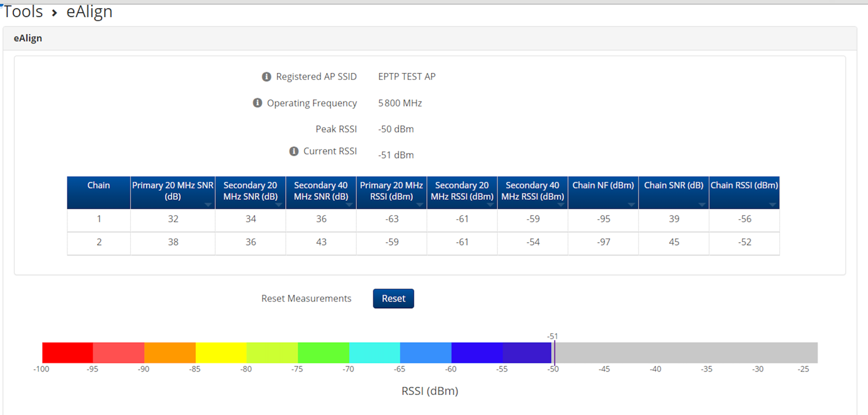868x415 pixels.
Task: Click the -51 current RSSI marker
Action: (554, 351)
